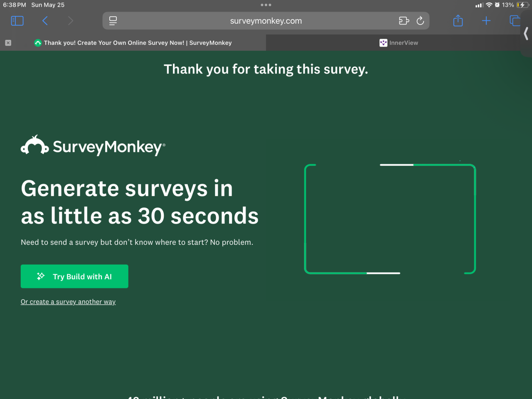Viewport: 532px width, 399px height.
Task: Go forward to the next page
Action: coord(70,21)
